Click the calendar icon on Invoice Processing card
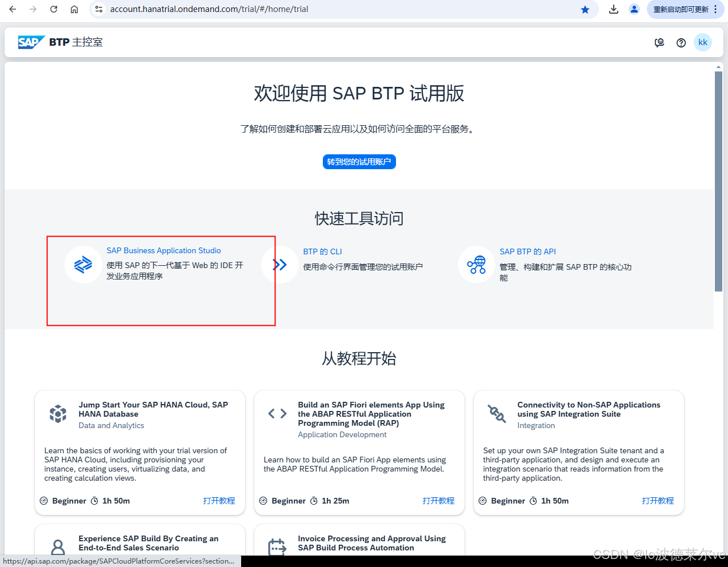Viewport: 728px width, 567px height. tap(278, 547)
